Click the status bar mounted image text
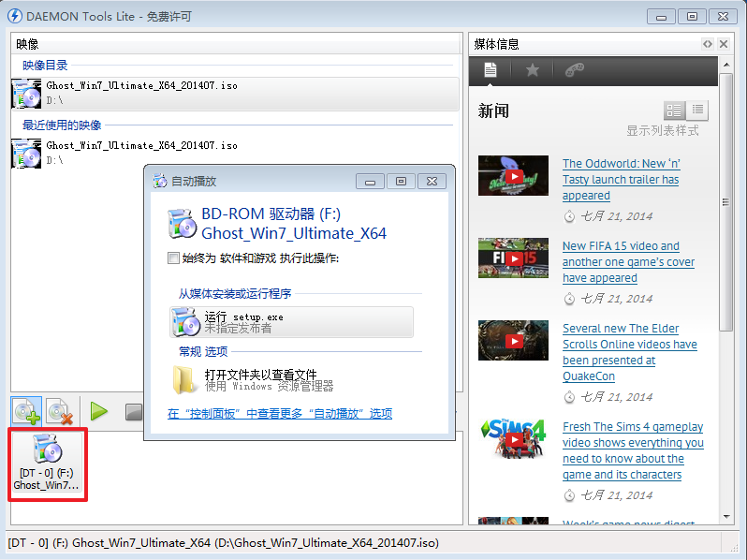This screenshot has height=560, width=747. click(x=223, y=543)
